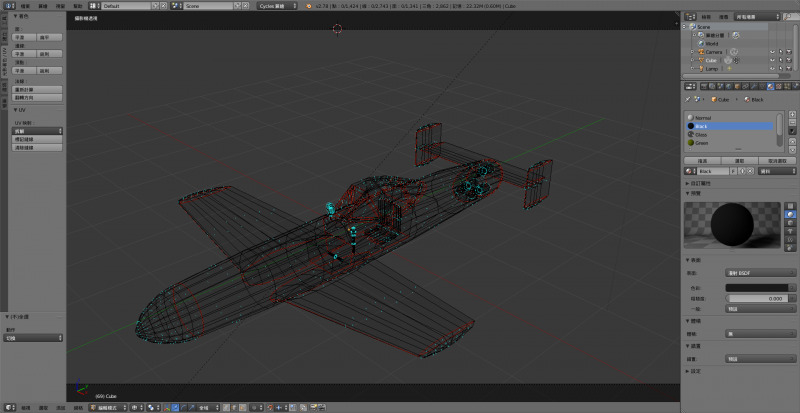Viewport: 800px width, 413px height.
Task: Open the Object properties tab
Action: click(x=737, y=87)
